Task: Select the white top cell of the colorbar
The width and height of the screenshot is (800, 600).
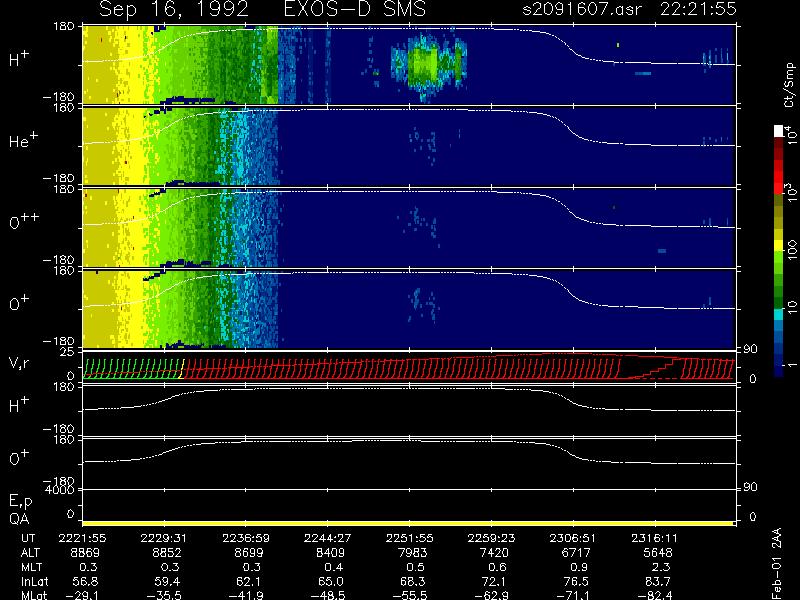Action: point(779,131)
